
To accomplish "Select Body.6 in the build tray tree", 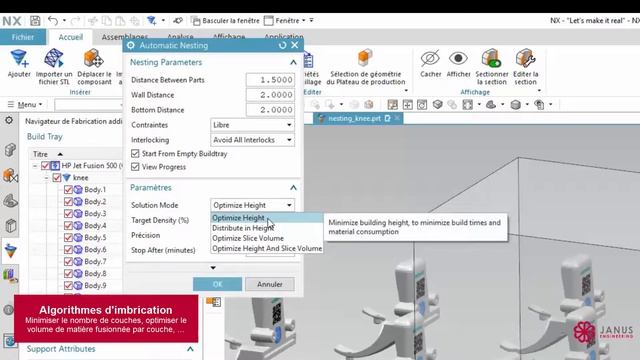I will 95,249.
